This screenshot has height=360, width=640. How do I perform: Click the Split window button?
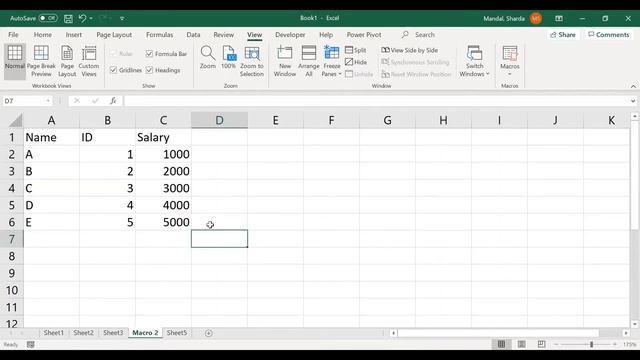coord(356,50)
